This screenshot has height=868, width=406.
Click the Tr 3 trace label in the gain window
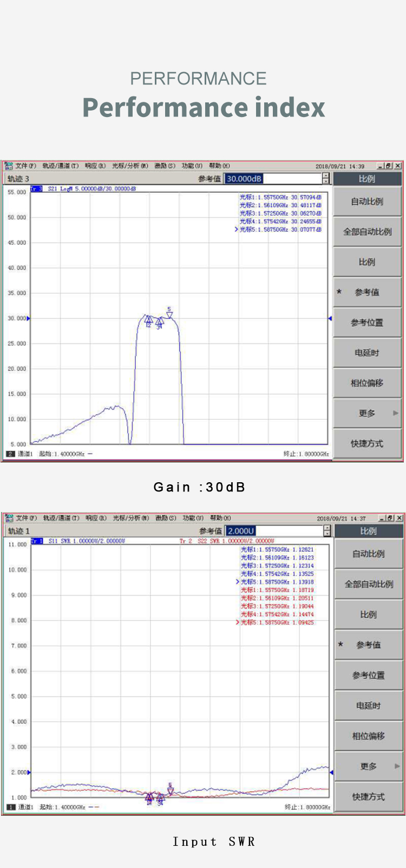coord(36,189)
